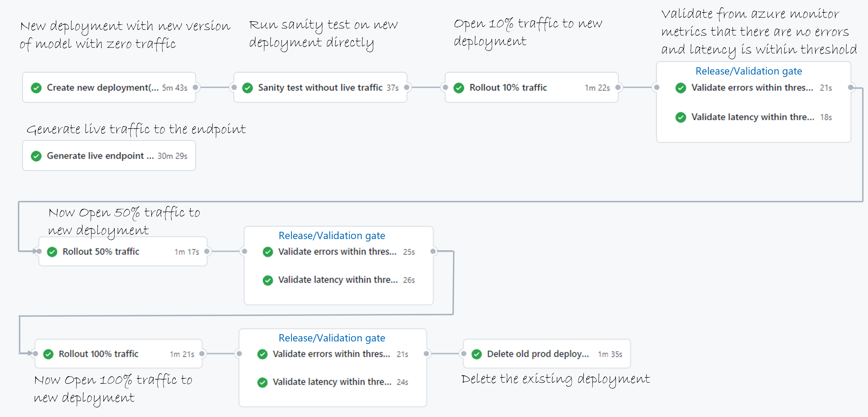The height and width of the screenshot is (417, 868).
Task: Open Validate latency job lasting 24s
Action: [x=332, y=382]
